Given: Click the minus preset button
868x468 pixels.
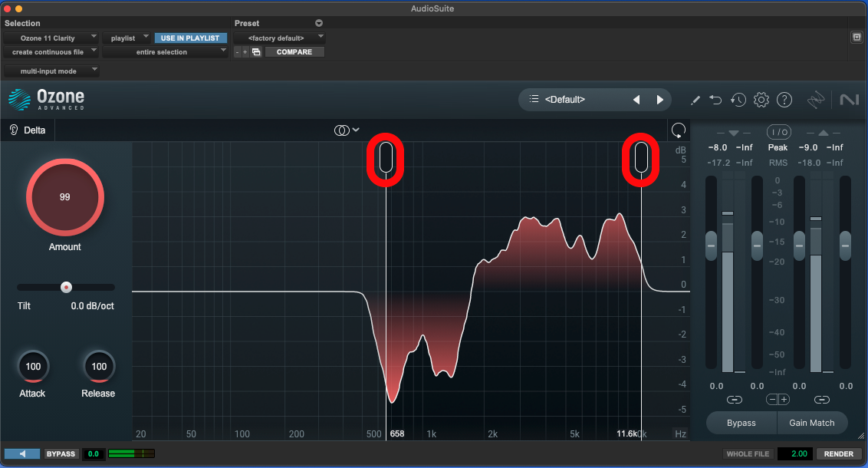Looking at the screenshot, I should click(238, 52).
